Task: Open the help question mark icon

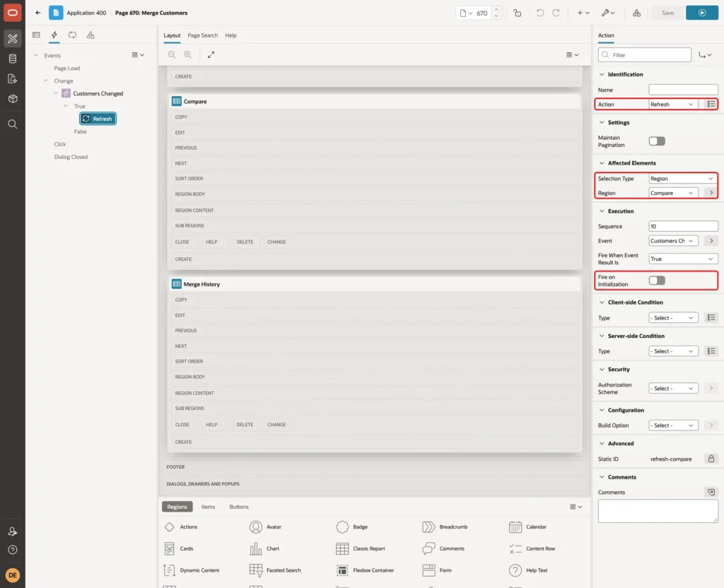Action: coord(13,550)
